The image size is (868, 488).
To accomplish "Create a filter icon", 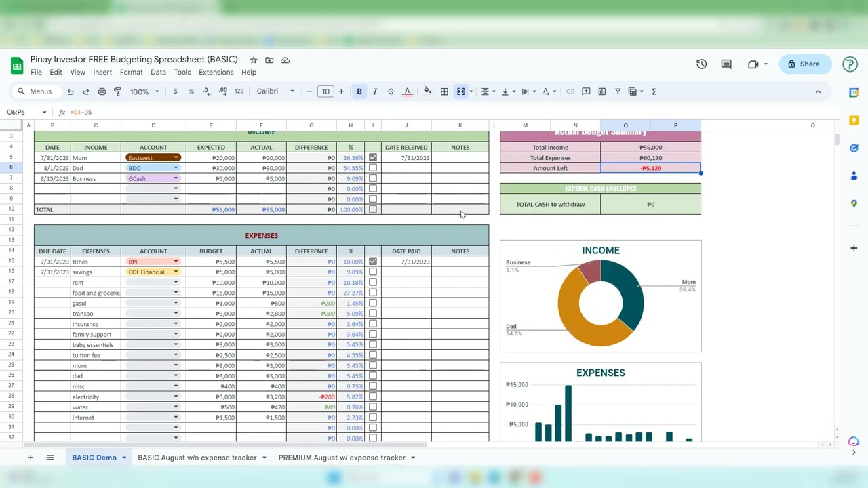I will click(x=618, y=91).
